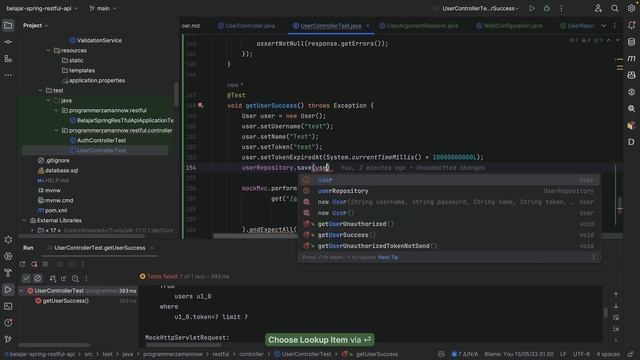Open the Maven tool window
Viewport: 640px width, 360px height.
click(x=631, y=58)
